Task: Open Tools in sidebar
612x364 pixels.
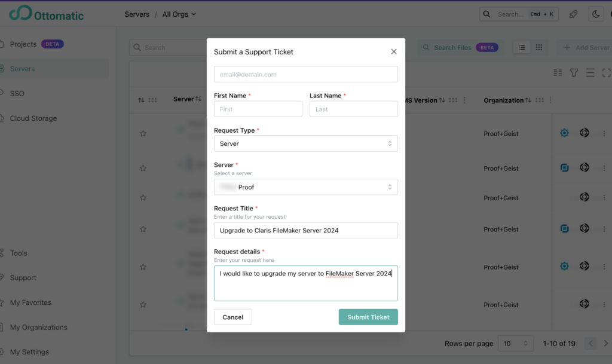Action: [19, 253]
